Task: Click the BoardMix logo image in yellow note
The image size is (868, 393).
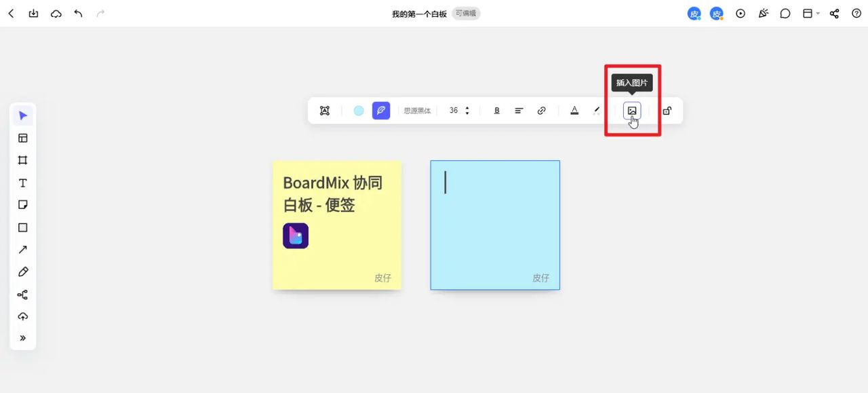Action: tap(296, 236)
